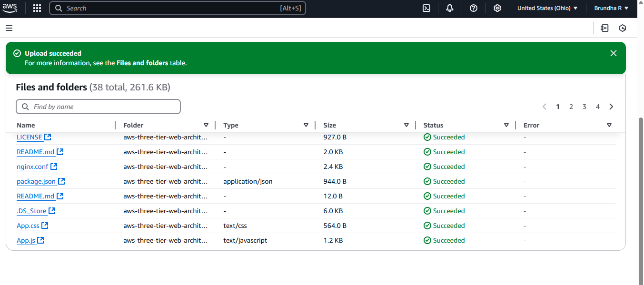This screenshot has height=285, width=644.
Task: Click the external link icon next to LICENSE
Action: click(x=48, y=137)
